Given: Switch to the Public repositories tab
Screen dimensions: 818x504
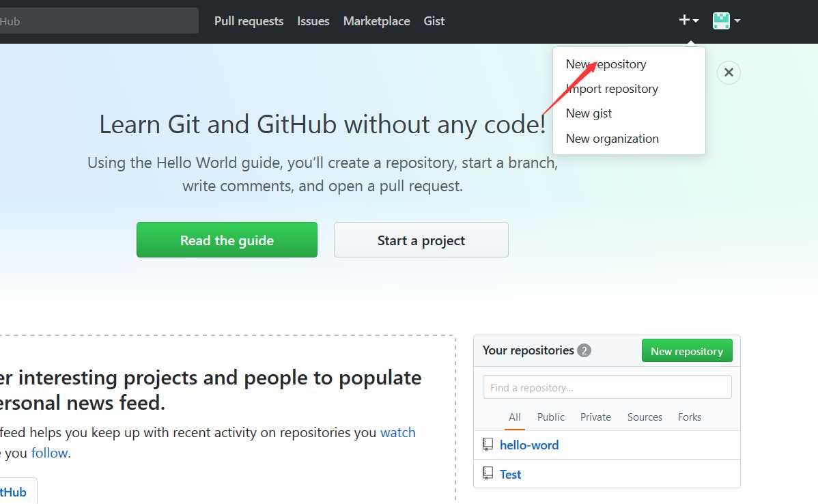Looking at the screenshot, I should point(551,417).
